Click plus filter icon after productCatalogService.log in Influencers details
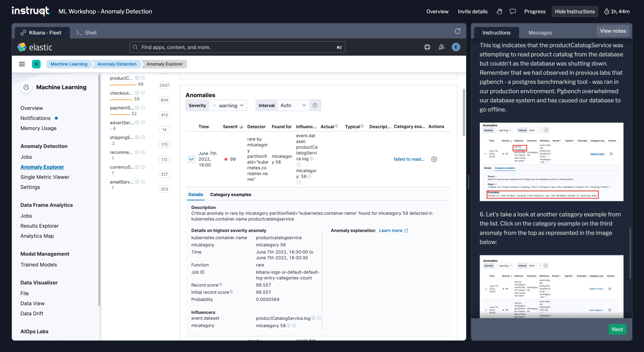Viewport: 644px width, 352px height. pos(313,318)
